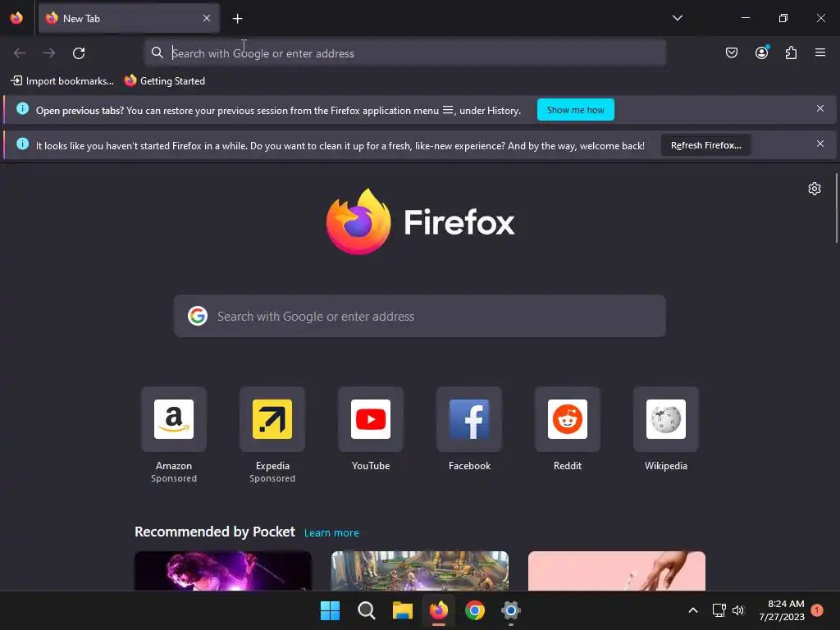840x630 pixels.
Task: Open new tab personalize gear icon
Action: (x=815, y=189)
